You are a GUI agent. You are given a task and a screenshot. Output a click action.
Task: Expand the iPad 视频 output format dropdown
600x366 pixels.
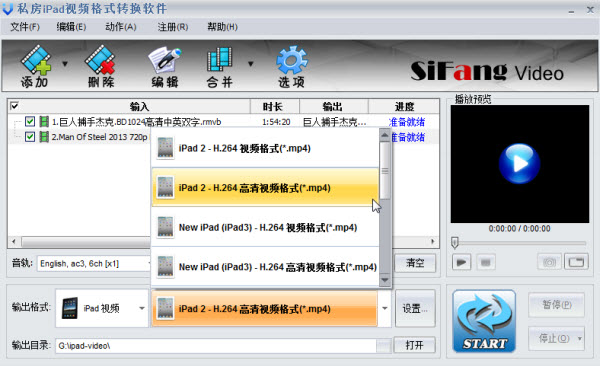(102, 308)
